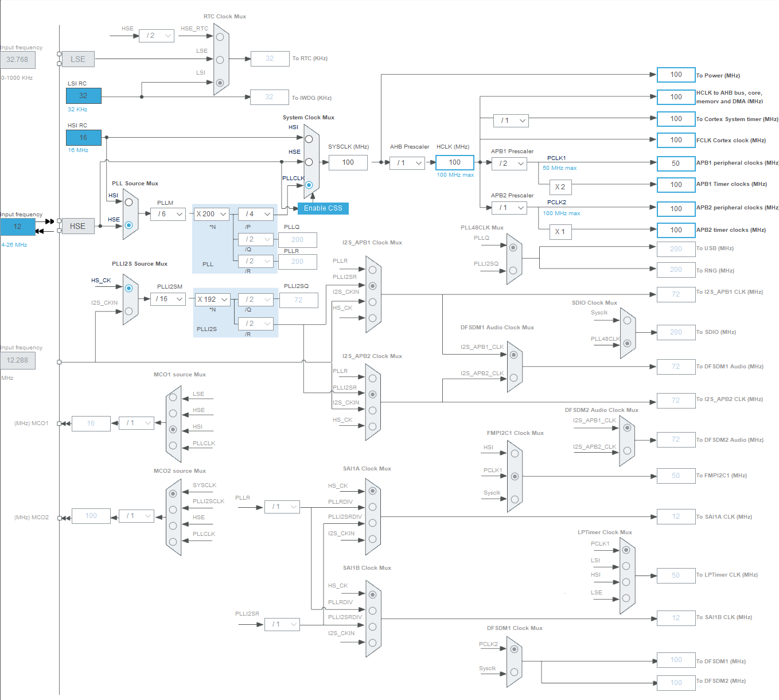Select LSE in LPTimer Clock Mux

click(626, 598)
